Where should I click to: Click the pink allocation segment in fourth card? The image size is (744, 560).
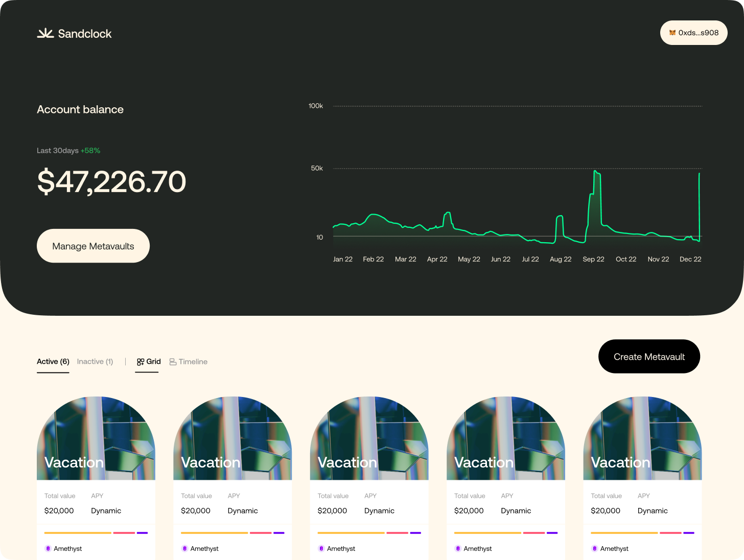coord(533,533)
